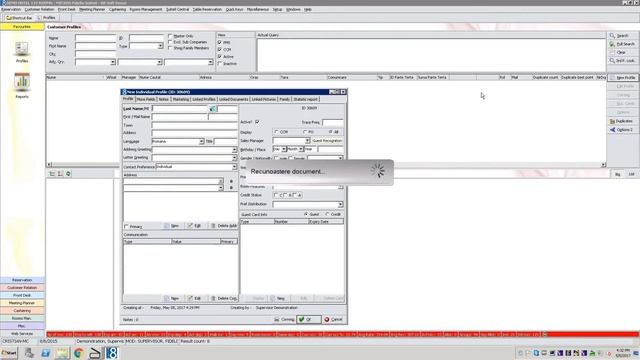Open the first Adv. Qry. dropdown
The image size is (640, 360).
(113, 62)
